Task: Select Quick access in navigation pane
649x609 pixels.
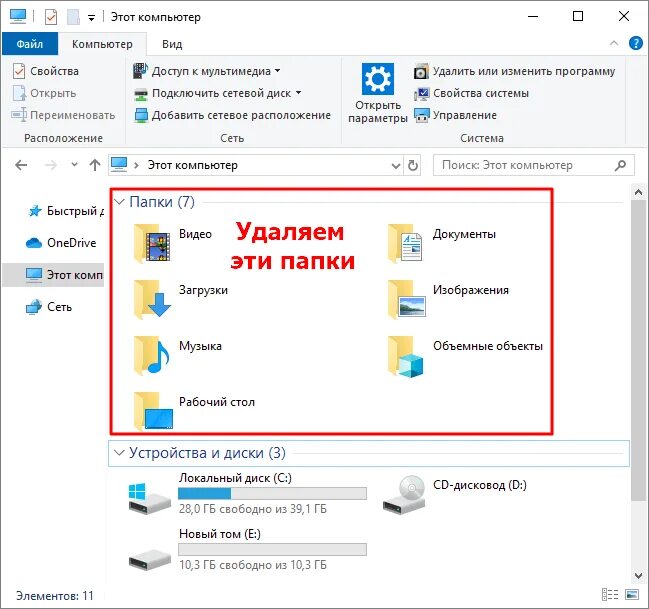Action: (65, 211)
